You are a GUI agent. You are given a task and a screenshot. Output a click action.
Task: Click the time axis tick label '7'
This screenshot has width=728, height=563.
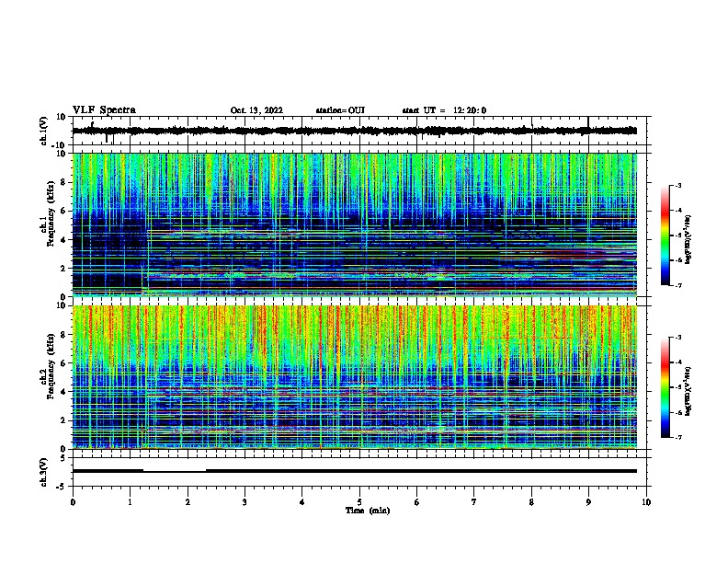[x=474, y=502]
